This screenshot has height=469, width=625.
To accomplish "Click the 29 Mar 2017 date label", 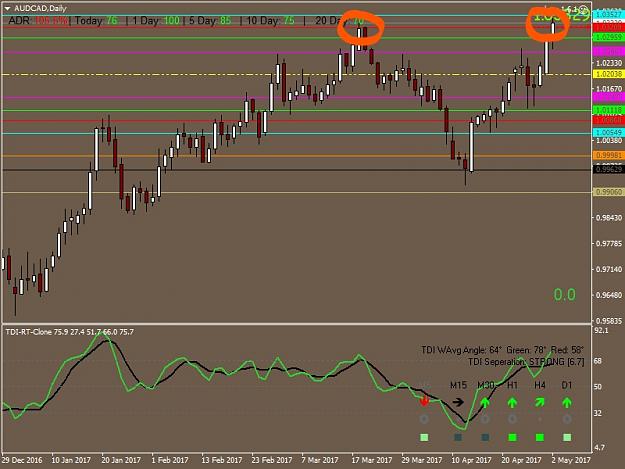I will tap(422, 460).
